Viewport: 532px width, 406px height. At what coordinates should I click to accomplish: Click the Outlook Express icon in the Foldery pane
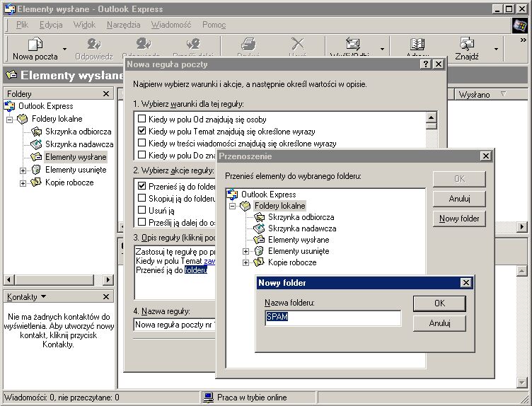[x=9, y=106]
